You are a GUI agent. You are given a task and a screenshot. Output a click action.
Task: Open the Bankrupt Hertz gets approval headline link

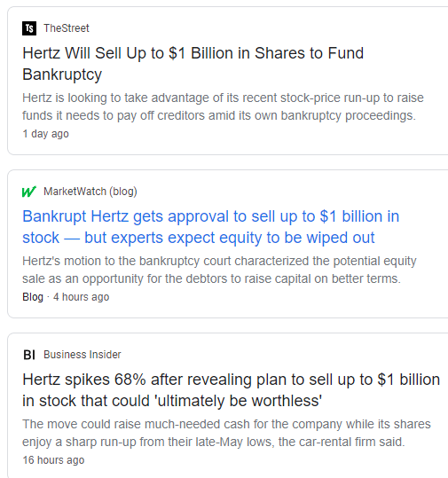211,227
